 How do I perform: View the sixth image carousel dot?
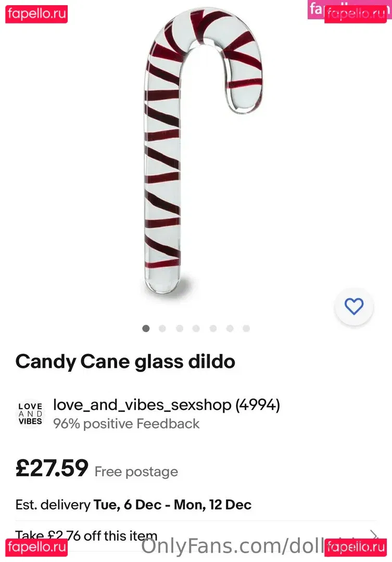click(230, 328)
